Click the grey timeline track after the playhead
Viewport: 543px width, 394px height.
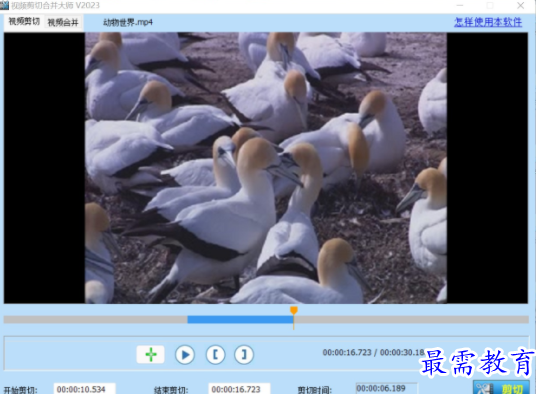411,320
